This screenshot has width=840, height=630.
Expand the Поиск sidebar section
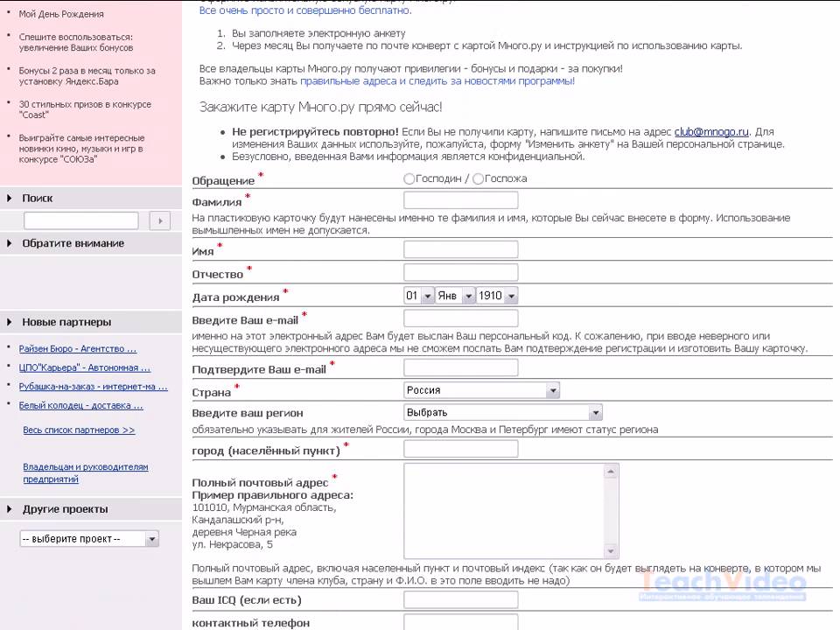pos(91,199)
